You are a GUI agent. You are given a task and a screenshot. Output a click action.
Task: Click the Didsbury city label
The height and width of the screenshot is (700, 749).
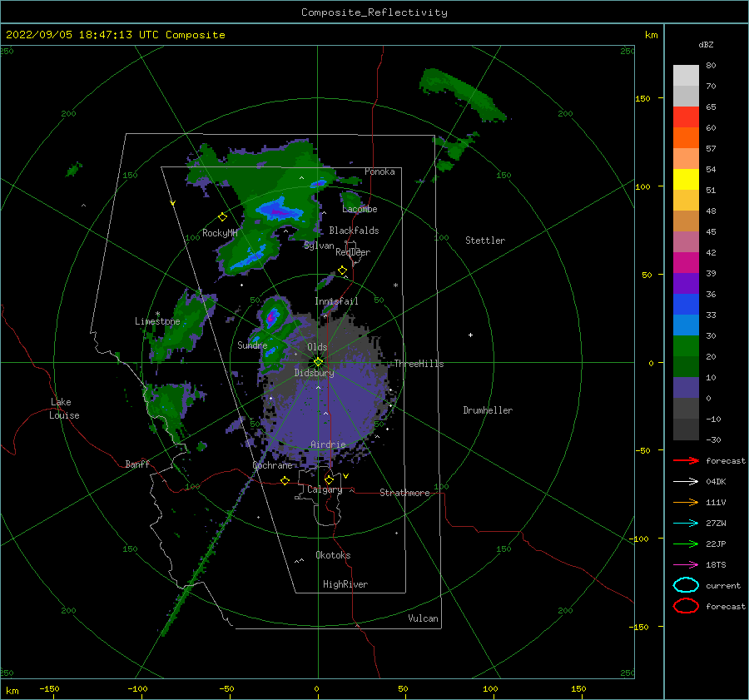click(x=315, y=373)
